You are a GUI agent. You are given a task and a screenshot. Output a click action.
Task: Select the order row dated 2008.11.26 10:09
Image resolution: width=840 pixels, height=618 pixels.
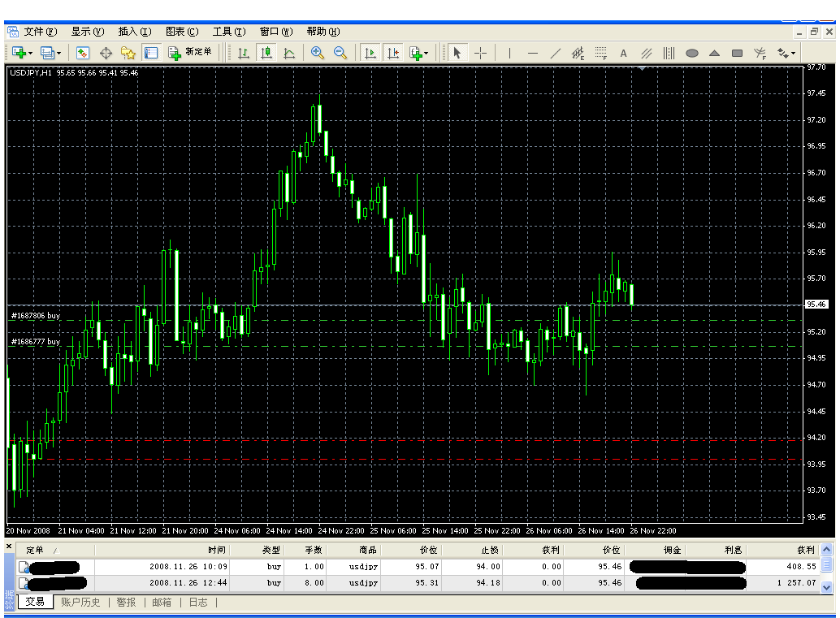(418, 567)
